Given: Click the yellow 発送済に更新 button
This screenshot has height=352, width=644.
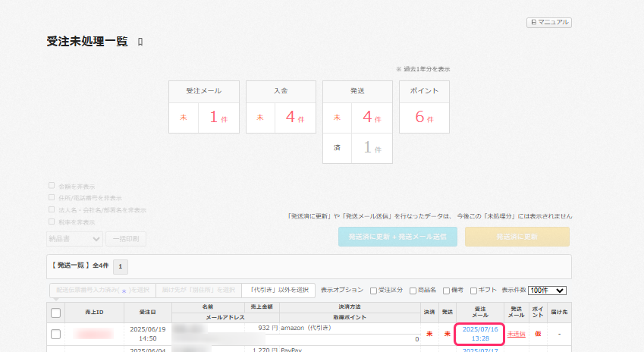Looking at the screenshot, I should (517, 237).
